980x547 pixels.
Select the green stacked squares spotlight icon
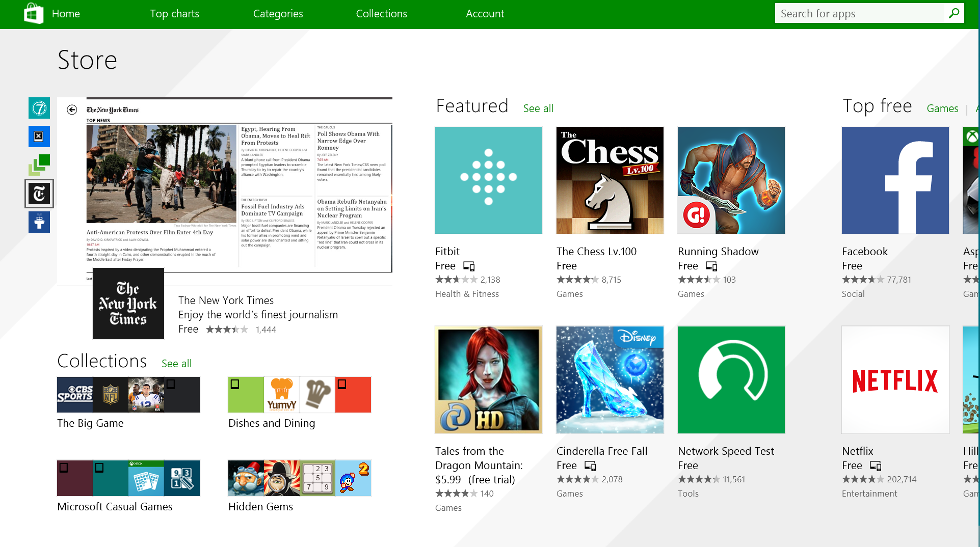point(39,165)
